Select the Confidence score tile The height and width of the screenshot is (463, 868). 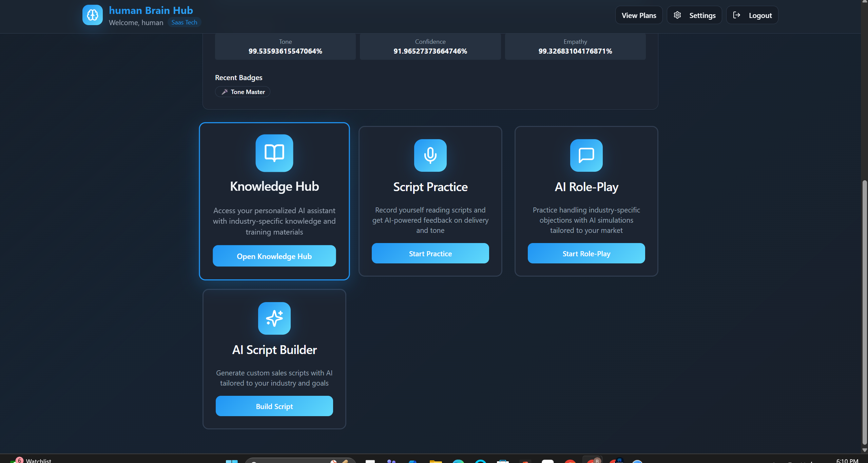coord(430,47)
